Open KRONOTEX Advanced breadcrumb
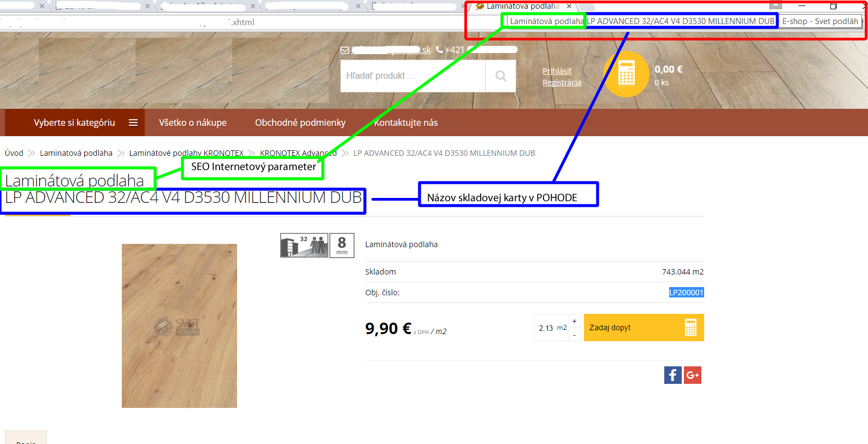 [298, 153]
